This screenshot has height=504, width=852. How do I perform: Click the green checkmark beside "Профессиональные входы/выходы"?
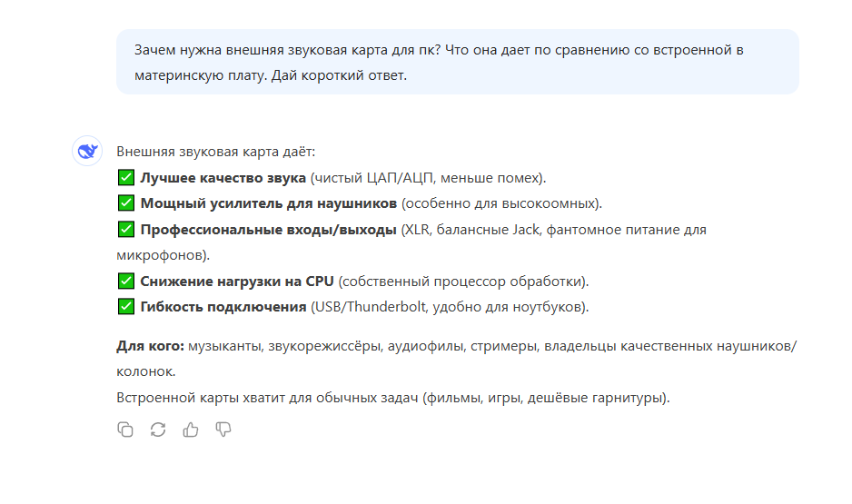[x=126, y=230]
